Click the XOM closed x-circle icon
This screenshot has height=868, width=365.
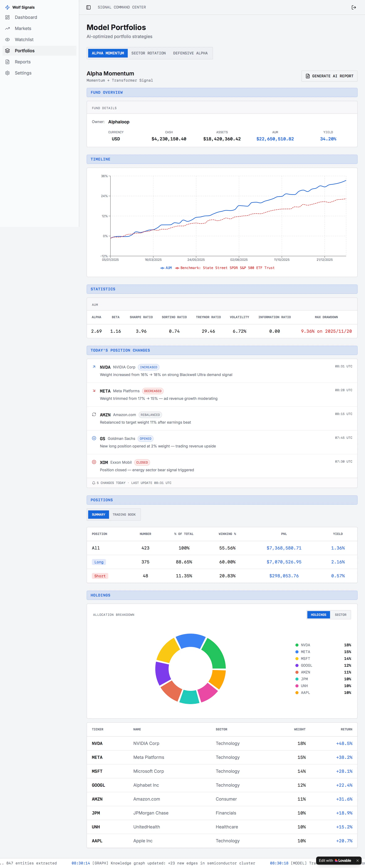94,462
